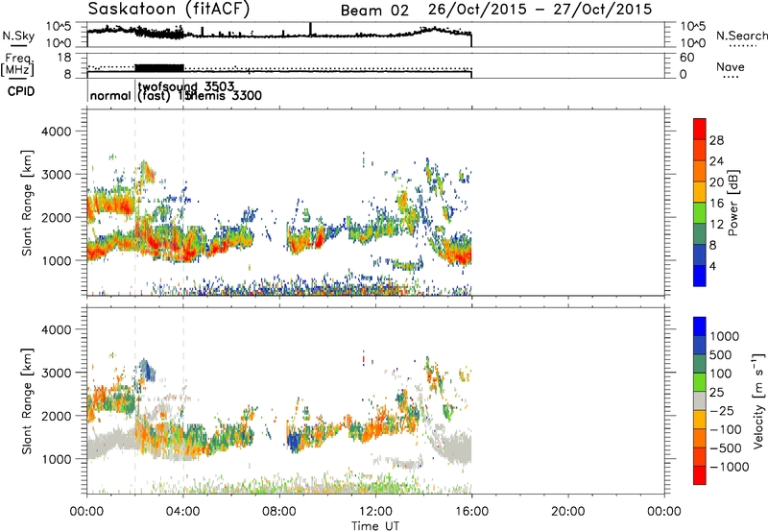Screen dimensions: 768x532
Task: Click the '28' tick on the Power scale
Action: (x=716, y=140)
